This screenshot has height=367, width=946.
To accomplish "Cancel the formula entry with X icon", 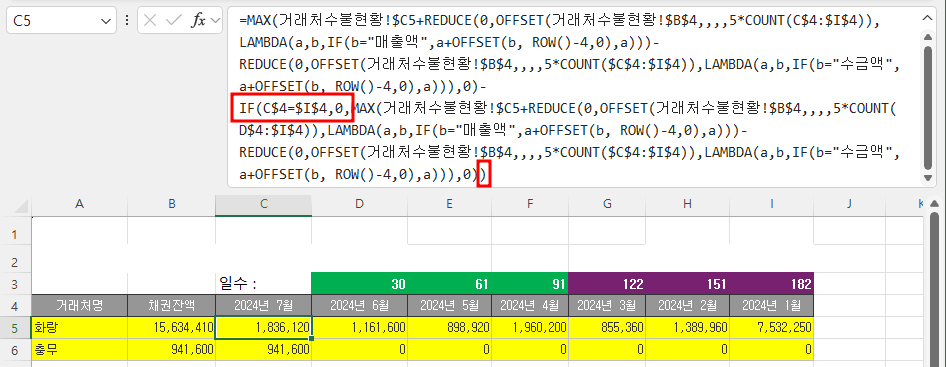I will coord(151,21).
